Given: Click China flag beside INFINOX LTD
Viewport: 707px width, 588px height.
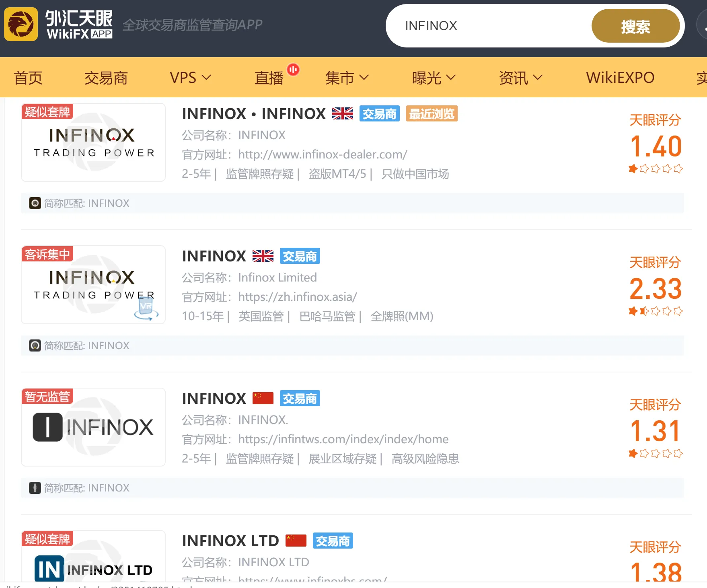Looking at the screenshot, I should pos(296,541).
